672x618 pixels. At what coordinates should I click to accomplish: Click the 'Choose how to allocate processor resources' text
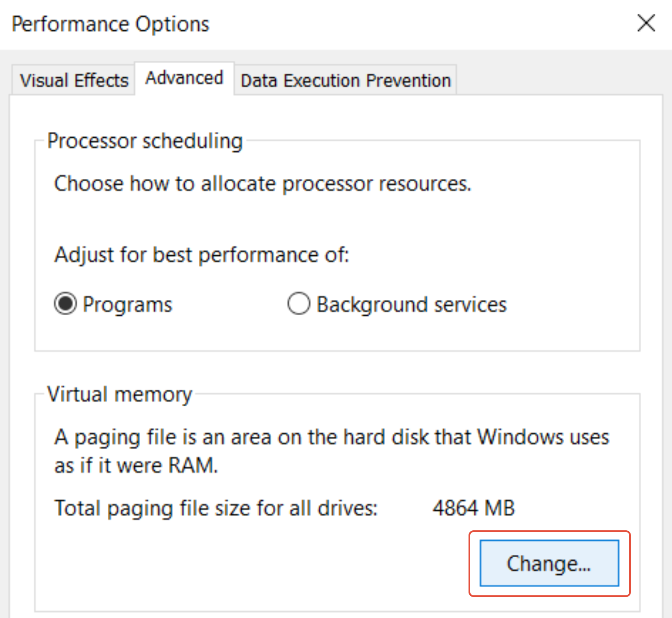pos(262,184)
